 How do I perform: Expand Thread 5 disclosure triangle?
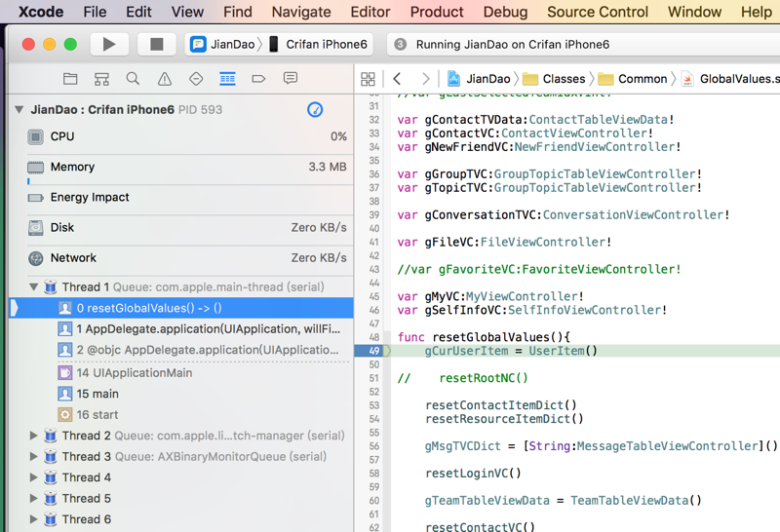click(x=34, y=498)
